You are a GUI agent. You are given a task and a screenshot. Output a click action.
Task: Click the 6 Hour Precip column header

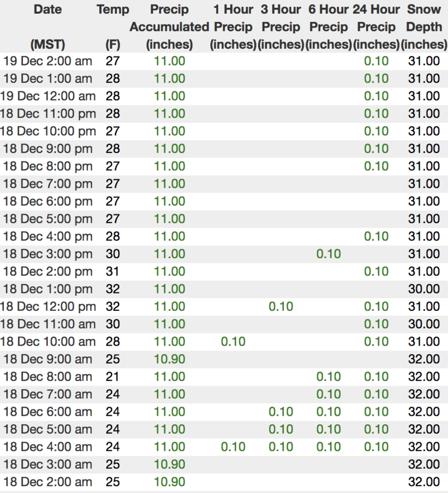tap(329, 26)
